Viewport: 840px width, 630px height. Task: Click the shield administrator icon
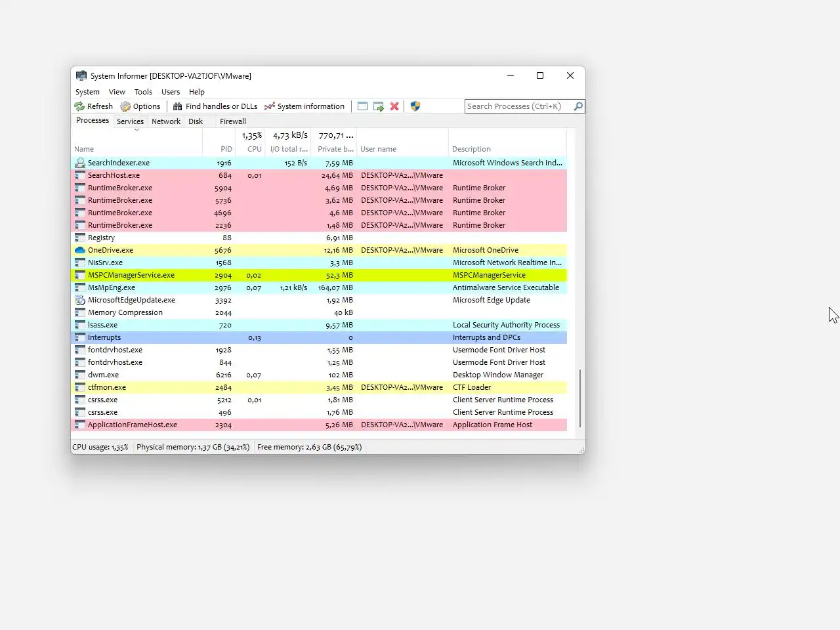click(415, 106)
